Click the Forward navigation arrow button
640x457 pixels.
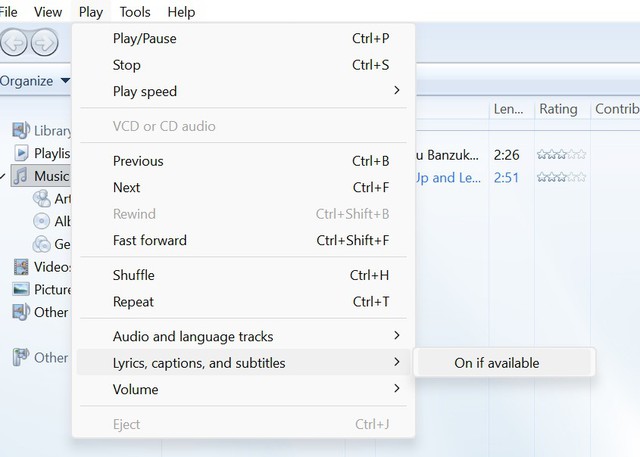coord(44,42)
